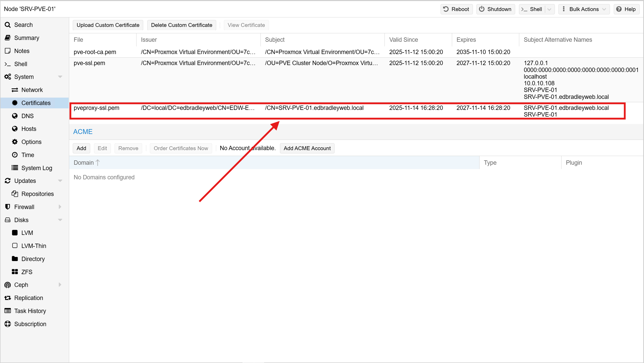Screen dimensions: 644x363
Task: Collapse the System tree section arrow
Action: click(x=60, y=77)
